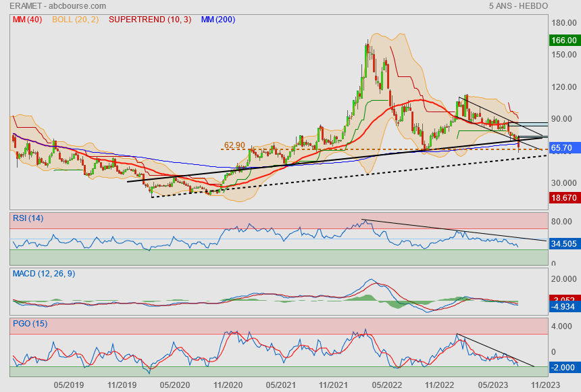The height and width of the screenshot is (392, 581).
Task: Click the 11/2022 date axis label
Action: [439, 385]
